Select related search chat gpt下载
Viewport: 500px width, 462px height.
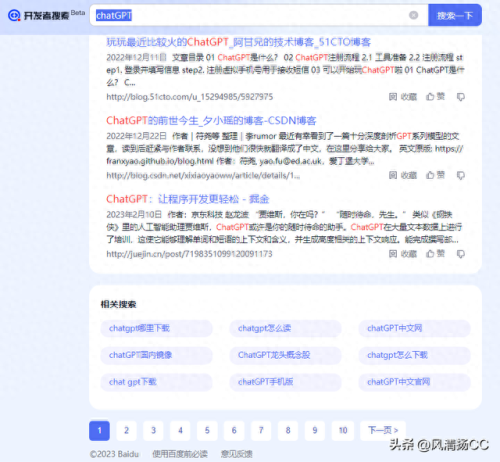[156, 382]
